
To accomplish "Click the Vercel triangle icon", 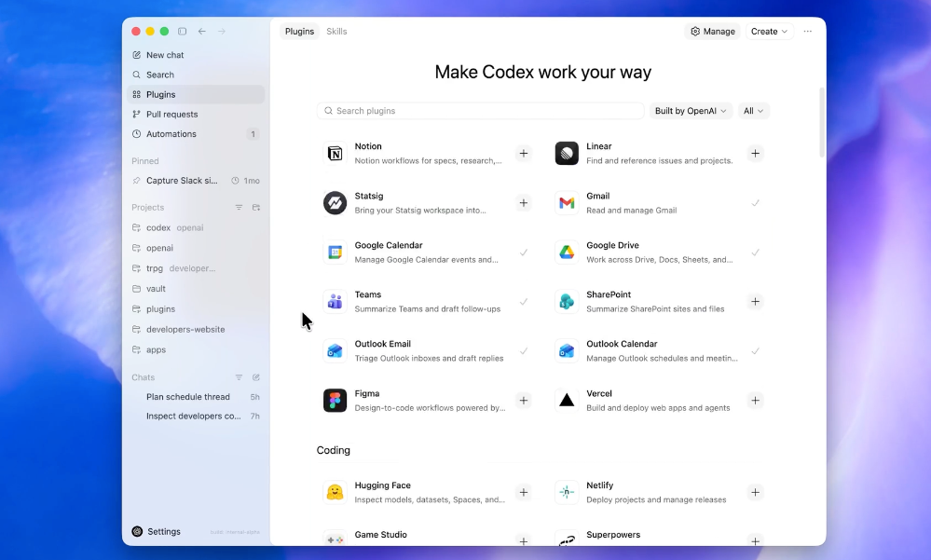I will [x=567, y=401].
